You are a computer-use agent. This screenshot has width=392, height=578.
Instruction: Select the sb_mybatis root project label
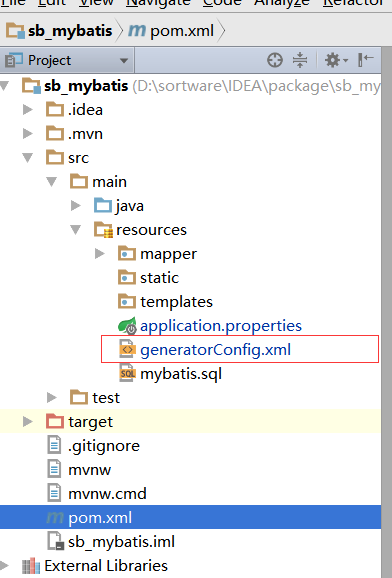[86, 86]
